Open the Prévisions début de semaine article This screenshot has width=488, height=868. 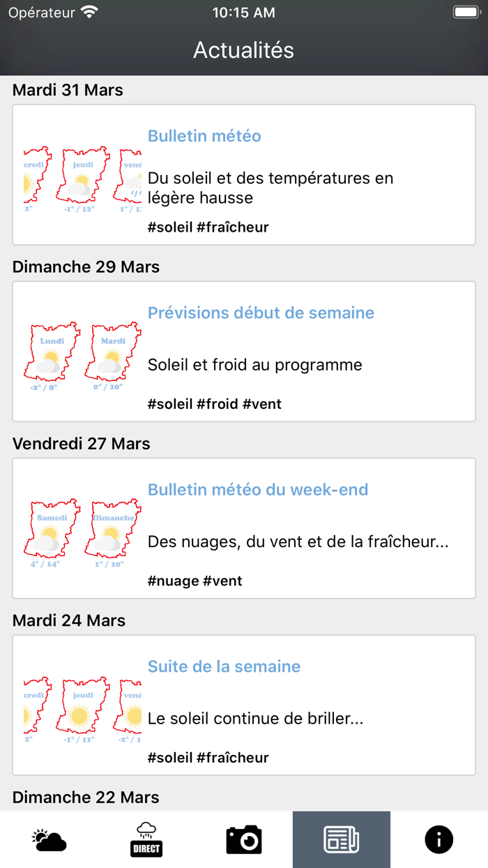pos(261,313)
